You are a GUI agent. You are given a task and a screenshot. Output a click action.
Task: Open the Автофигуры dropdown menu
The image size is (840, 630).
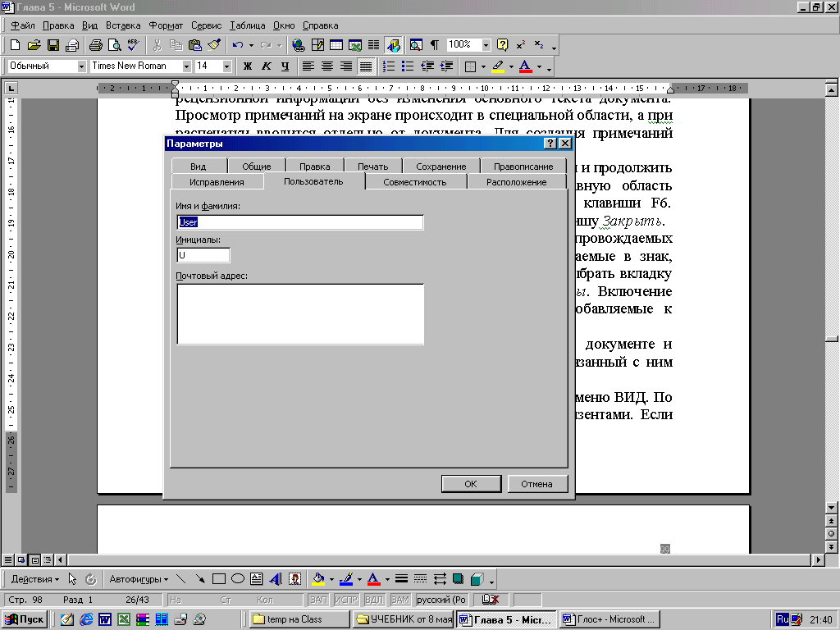tap(138, 579)
